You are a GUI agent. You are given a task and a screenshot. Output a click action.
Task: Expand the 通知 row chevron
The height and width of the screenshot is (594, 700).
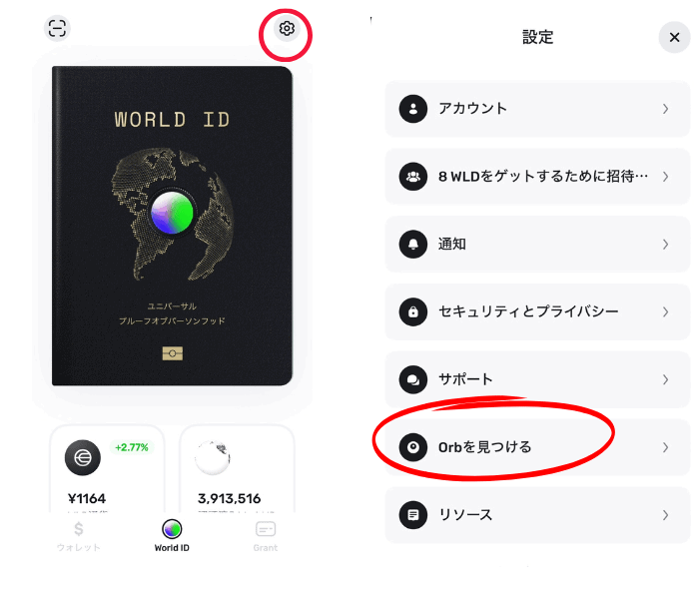(665, 245)
